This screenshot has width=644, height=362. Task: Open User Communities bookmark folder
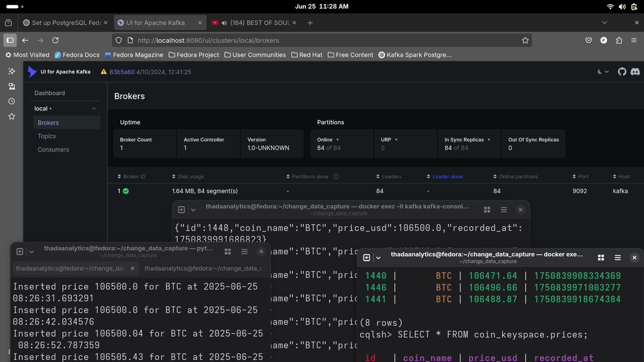coord(255,55)
